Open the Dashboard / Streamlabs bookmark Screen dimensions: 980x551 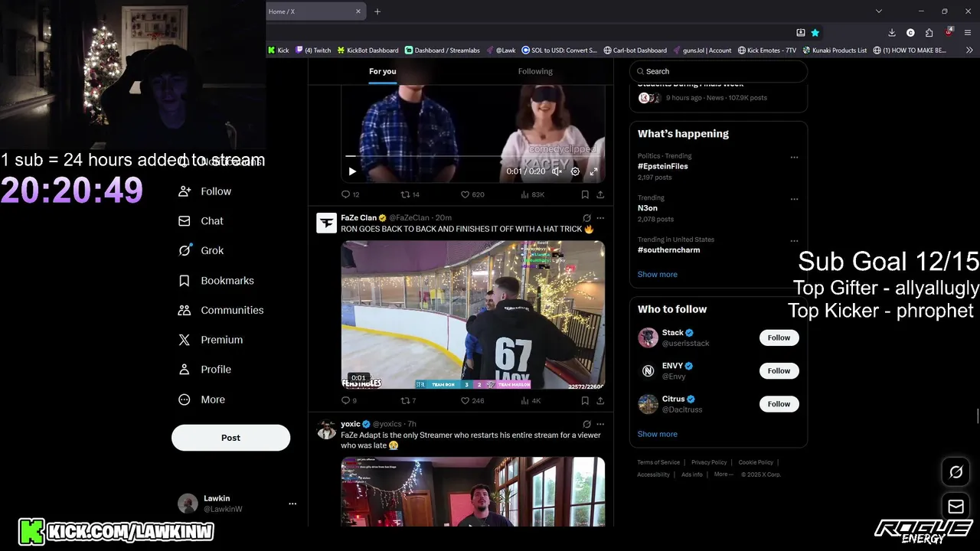[x=442, y=51]
